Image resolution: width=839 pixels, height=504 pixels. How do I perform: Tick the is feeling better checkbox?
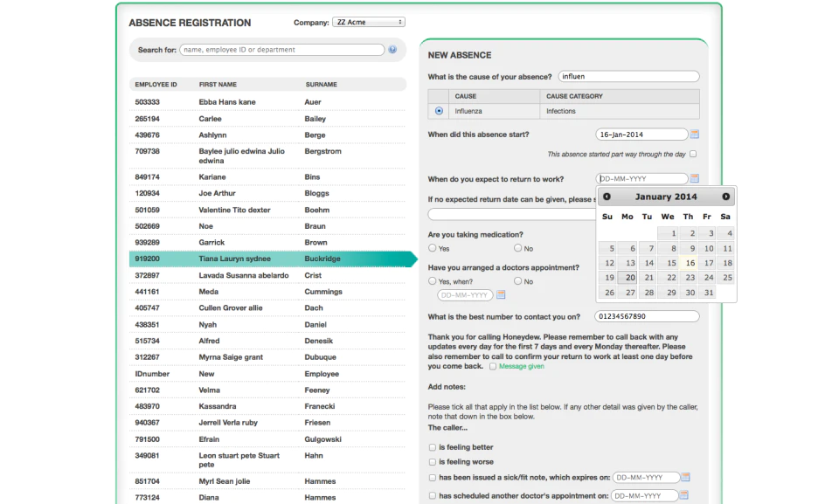433,447
